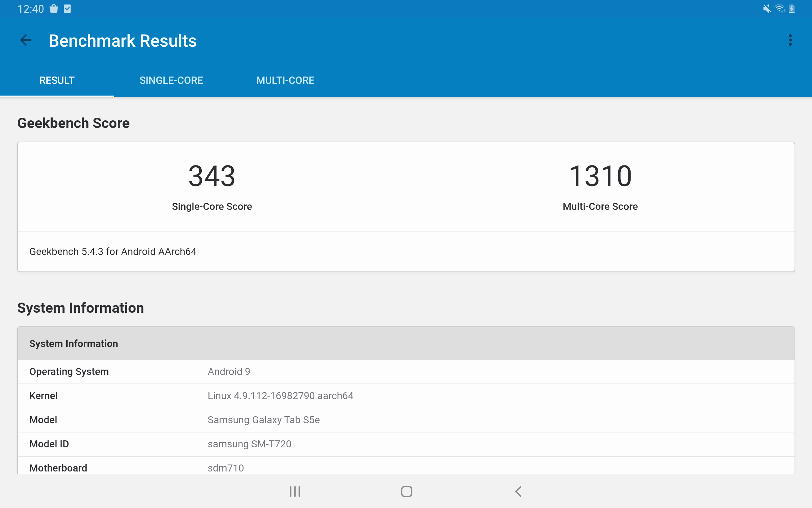Tap the Operating System row label
The width and height of the screenshot is (812, 508).
point(69,371)
